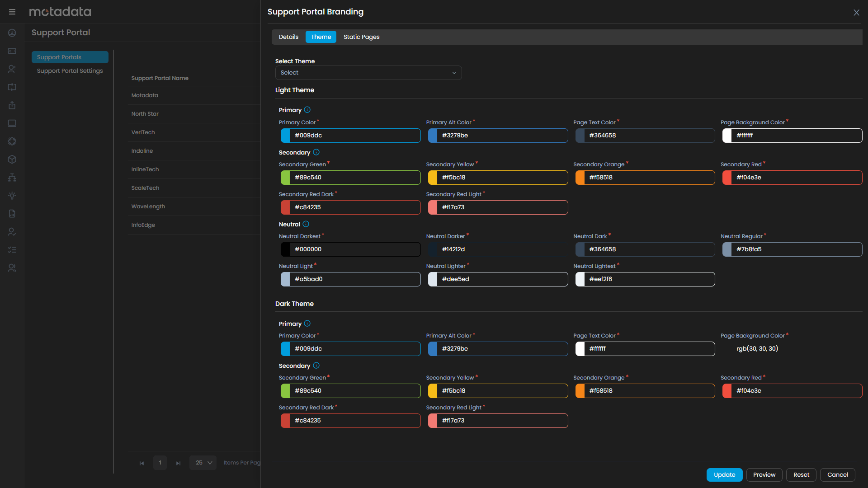Viewport: 868px width, 488px height.
Task: Select the WaveLength support portal row
Action: point(148,206)
